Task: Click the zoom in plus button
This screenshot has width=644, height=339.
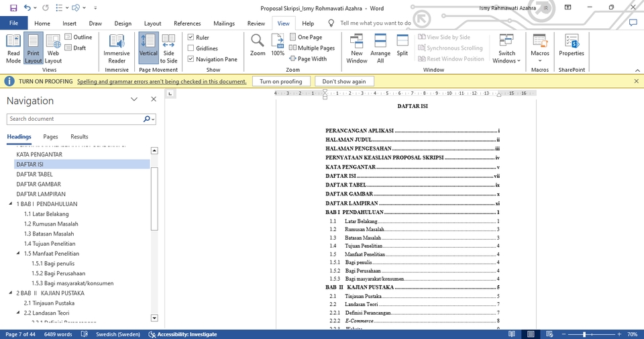Action: click(619, 334)
